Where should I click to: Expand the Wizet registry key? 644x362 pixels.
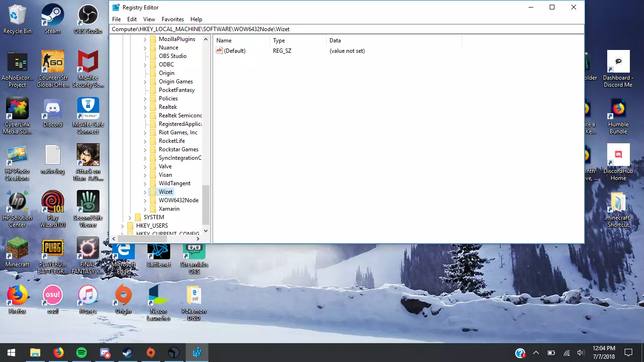pos(145,192)
